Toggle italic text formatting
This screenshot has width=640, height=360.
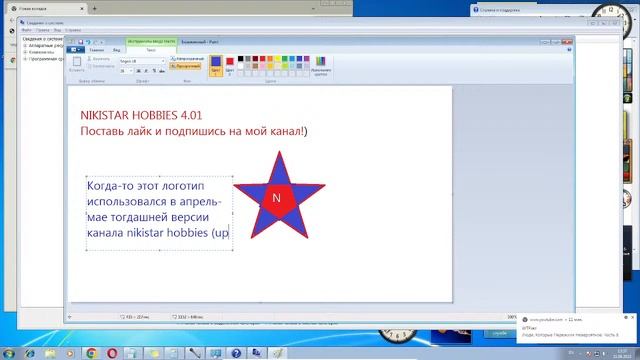(x=146, y=71)
